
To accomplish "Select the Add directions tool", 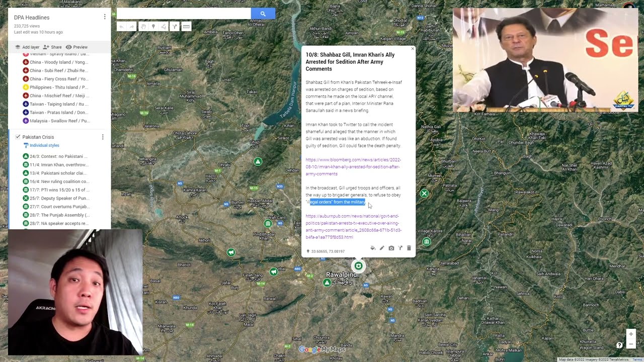I will pos(175,27).
